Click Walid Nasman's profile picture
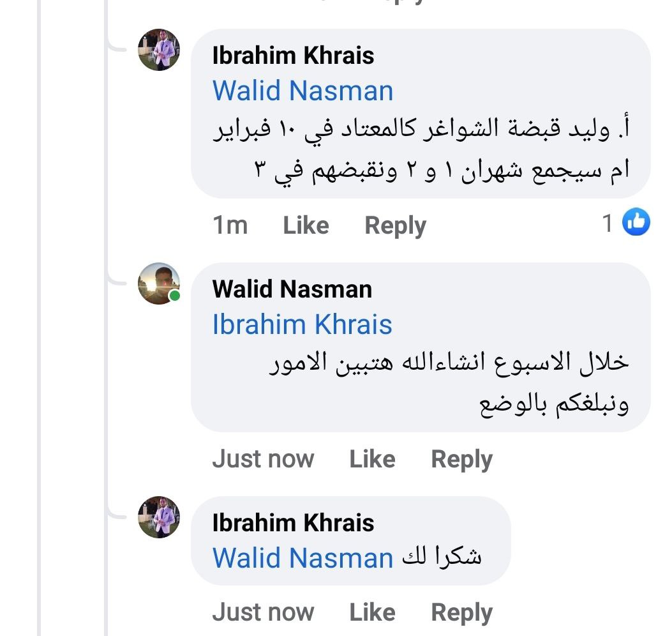 [159, 284]
